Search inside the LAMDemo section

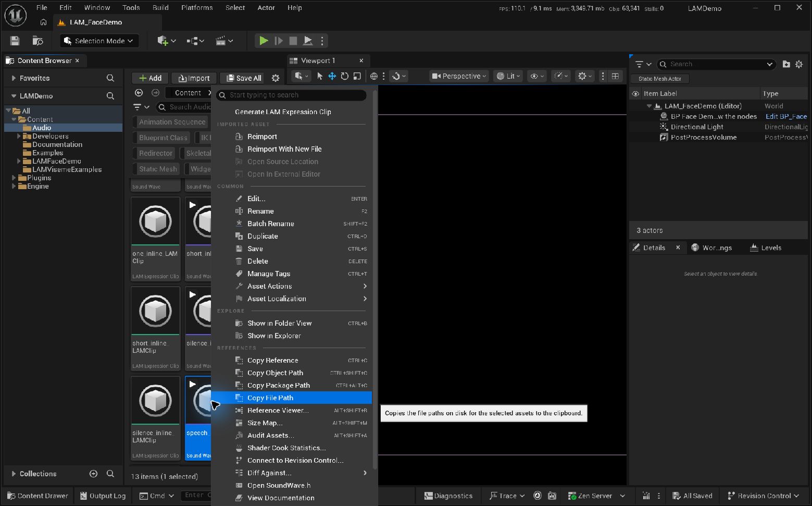(110, 96)
